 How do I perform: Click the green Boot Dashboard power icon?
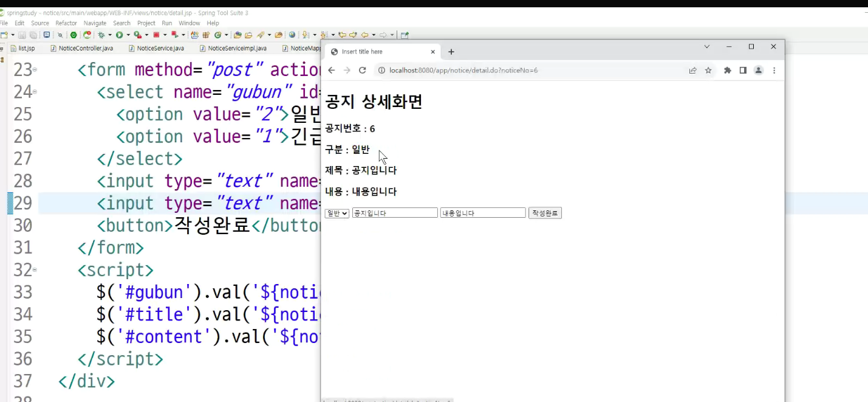pyautogui.click(x=73, y=35)
